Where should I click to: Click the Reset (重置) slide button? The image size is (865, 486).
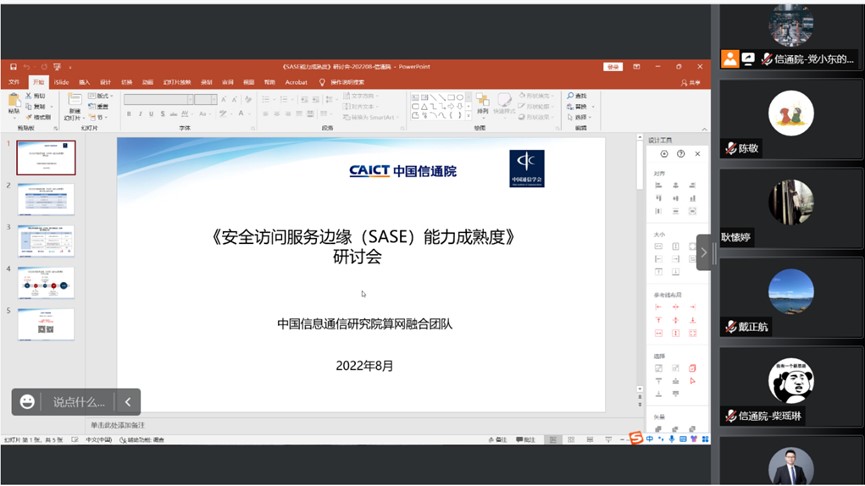pos(99,106)
